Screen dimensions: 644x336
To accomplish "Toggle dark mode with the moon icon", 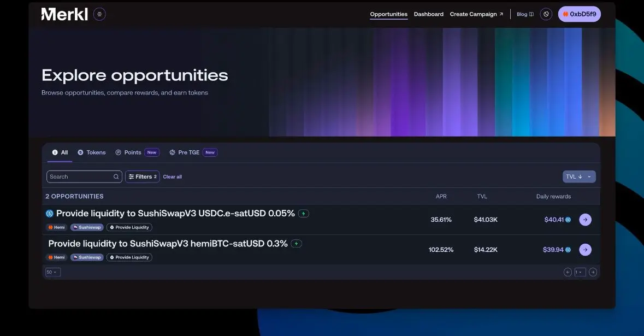I will coord(546,14).
